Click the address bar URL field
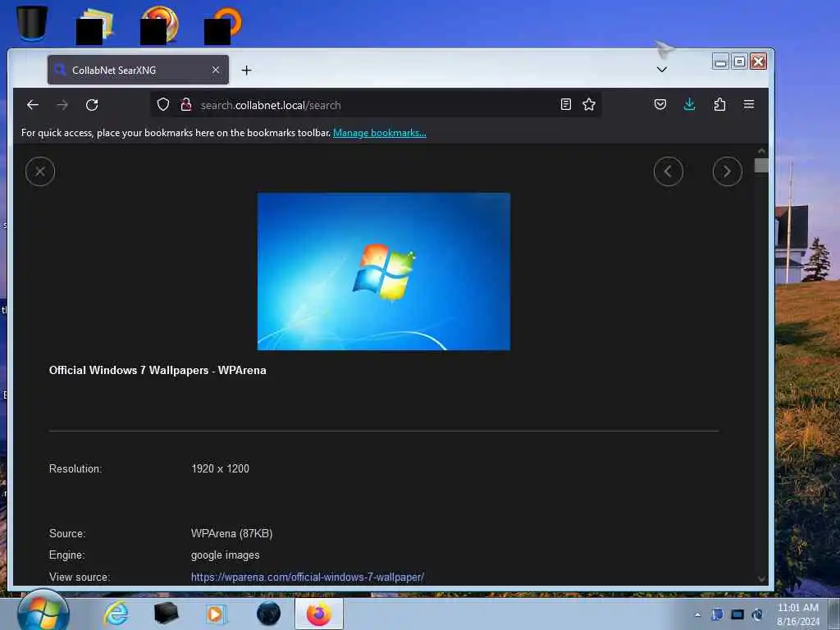Screen dimensions: 840x630 [x=375, y=105]
